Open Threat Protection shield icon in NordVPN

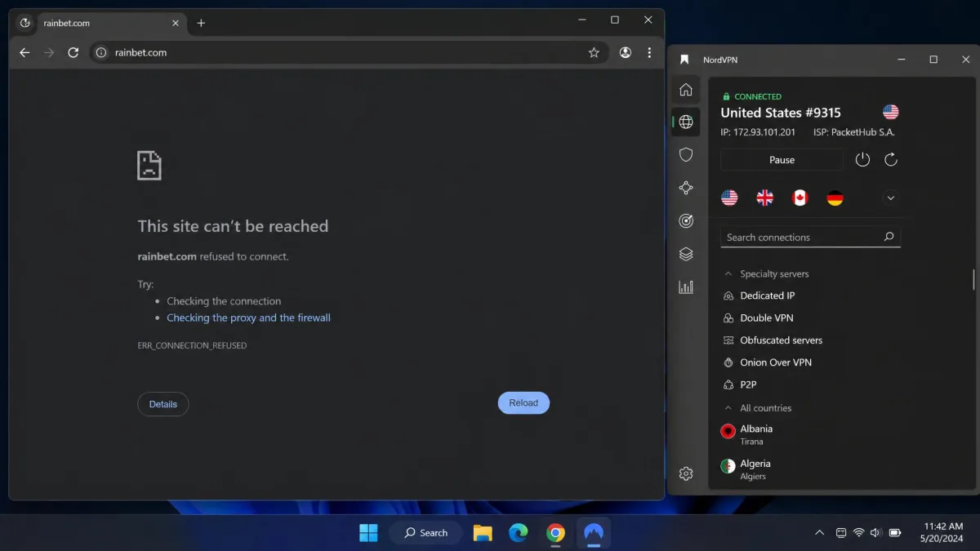pos(686,154)
